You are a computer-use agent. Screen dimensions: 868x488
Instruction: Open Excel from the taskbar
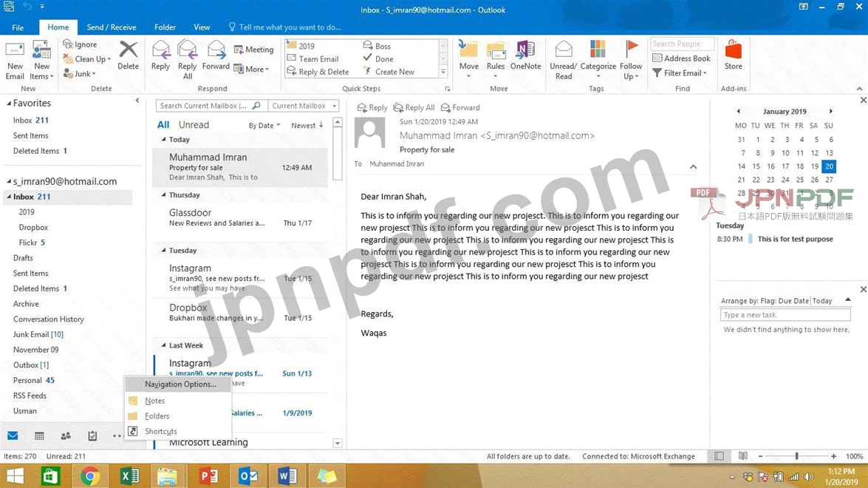click(x=129, y=476)
